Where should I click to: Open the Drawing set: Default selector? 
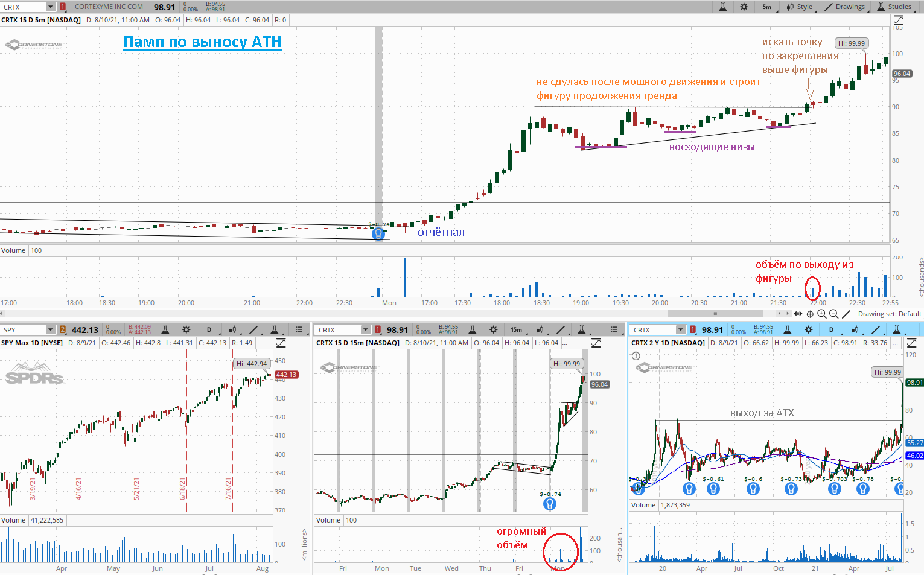coord(890,314)
